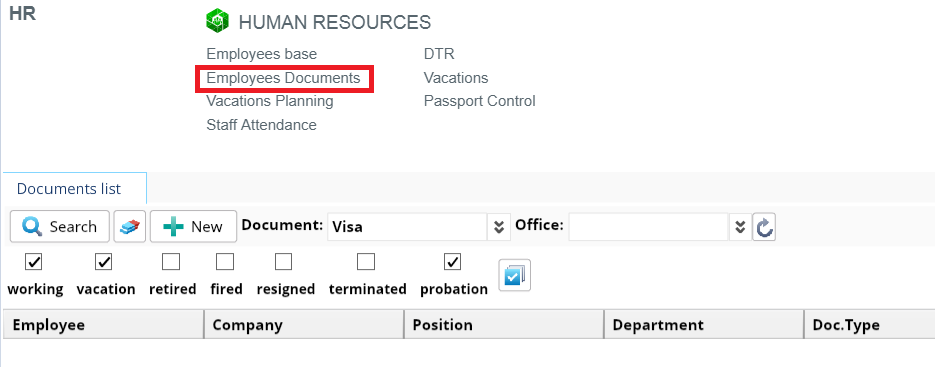Sort by the Employee column header

pyautogui.click(x=103, y=325)
